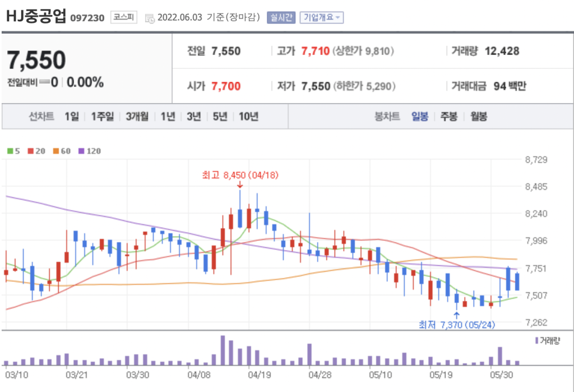The width and height of the screenshot is (574, 392).
Task: Open the 기업개요 dropdown
Action: pos(321,17)
